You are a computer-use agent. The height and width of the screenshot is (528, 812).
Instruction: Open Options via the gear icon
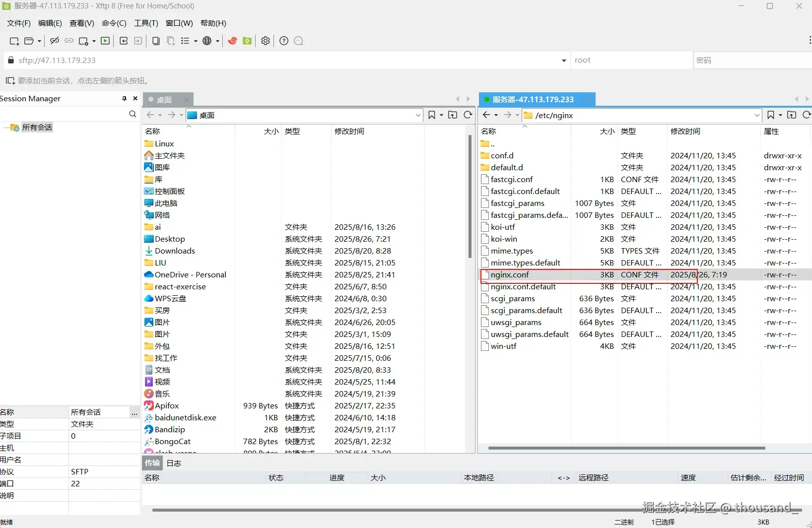(x=266, y=41)
